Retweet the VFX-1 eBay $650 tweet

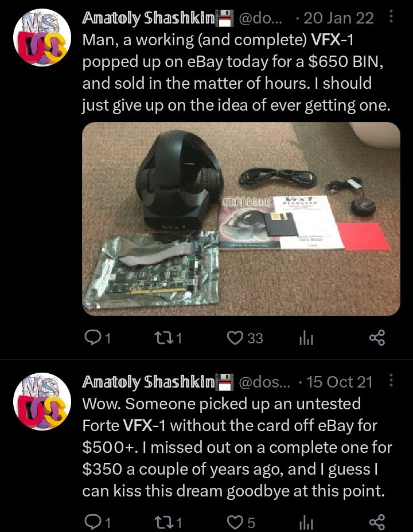coord(167,338)
